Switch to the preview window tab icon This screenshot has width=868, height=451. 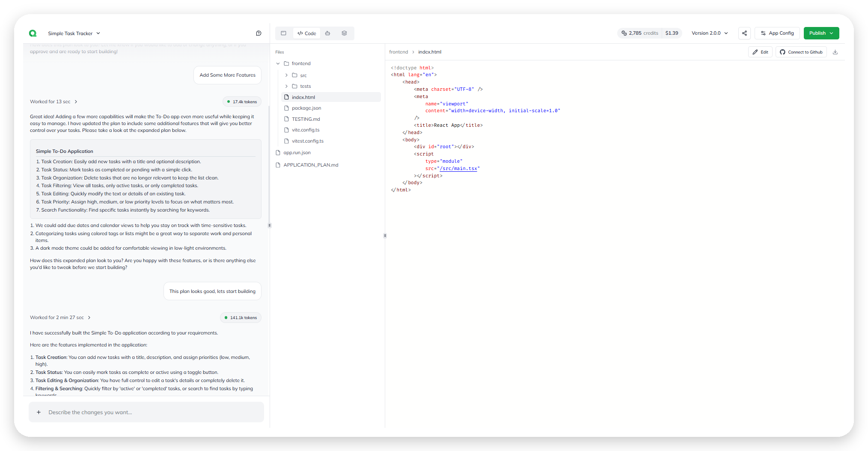pos(283,33)
